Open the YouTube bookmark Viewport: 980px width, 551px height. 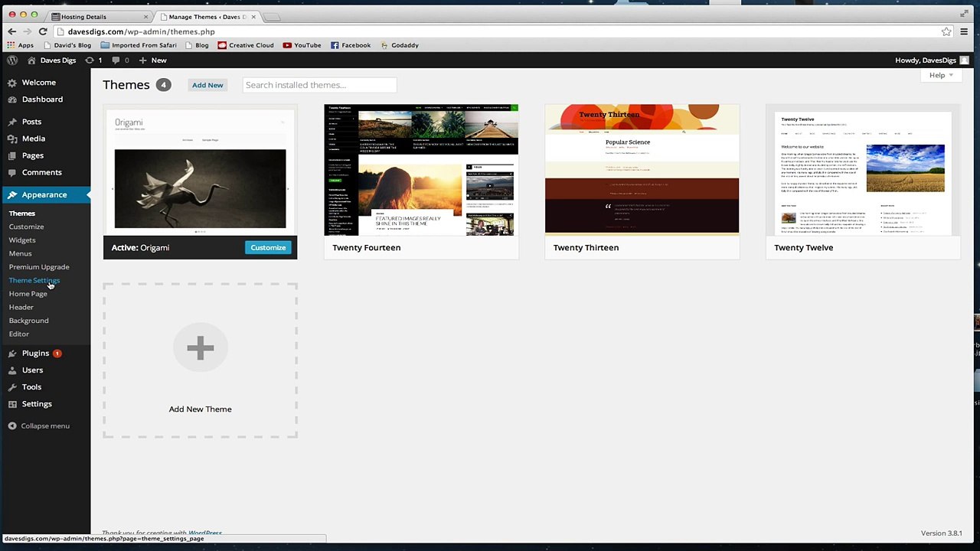click(302, 45)
